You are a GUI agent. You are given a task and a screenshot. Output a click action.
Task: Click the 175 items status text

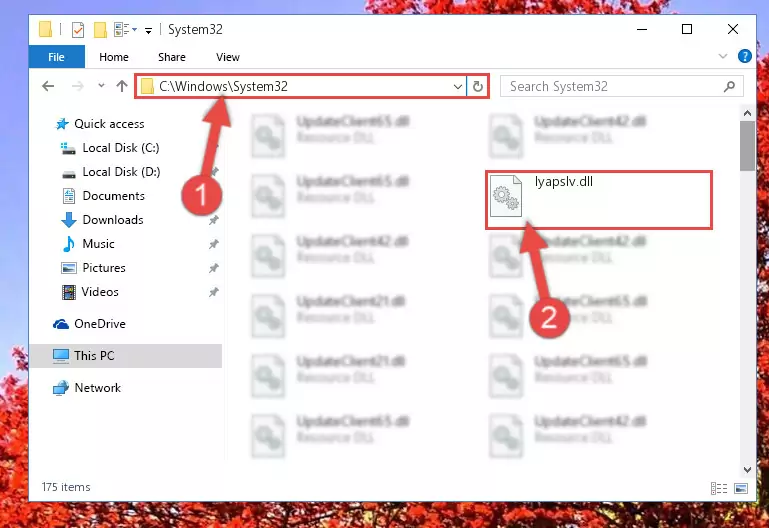click(66, 487)
